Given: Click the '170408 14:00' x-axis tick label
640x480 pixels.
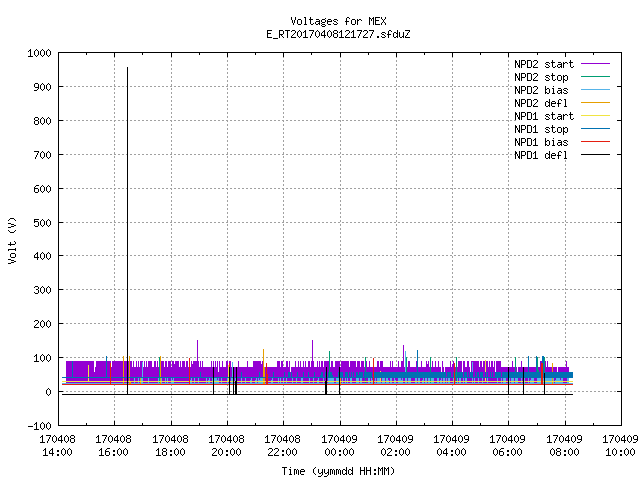Looking at the screenshot, I should pyautogui.click(x=58, y=446).
